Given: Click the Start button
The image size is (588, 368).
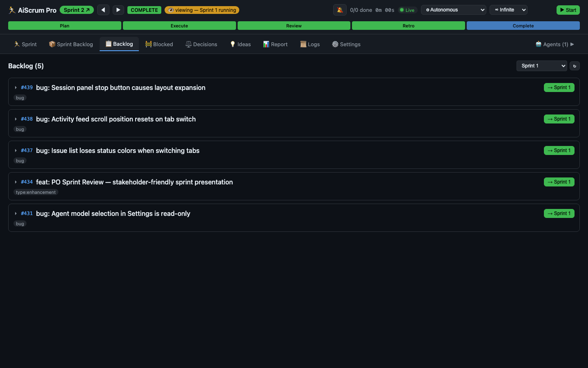Looking at the screenshot, I should click(x=568, y=10).
